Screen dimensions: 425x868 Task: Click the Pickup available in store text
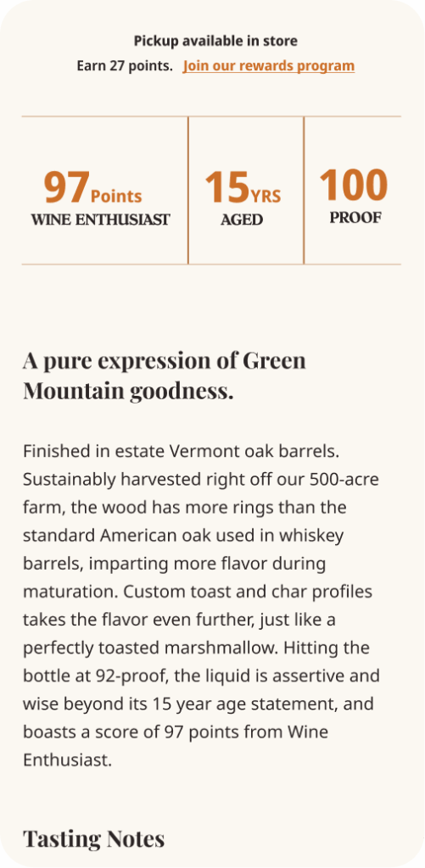(215, 41)
